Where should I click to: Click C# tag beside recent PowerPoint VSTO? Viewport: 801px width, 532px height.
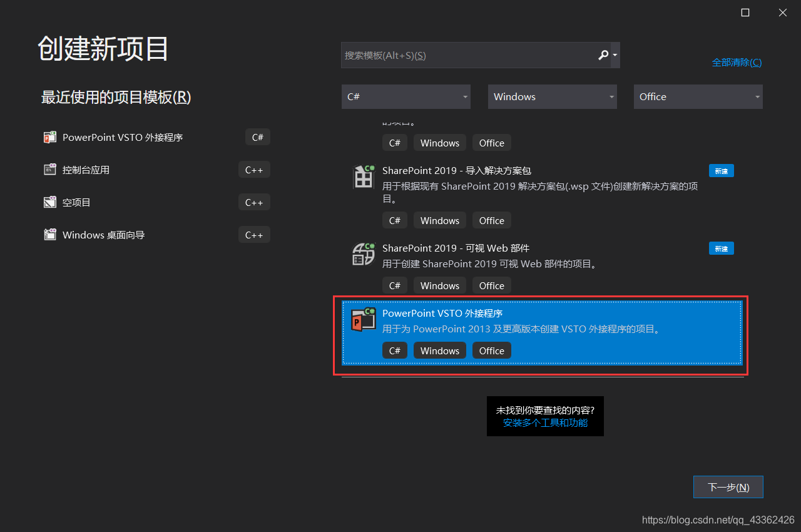point(258,137)
